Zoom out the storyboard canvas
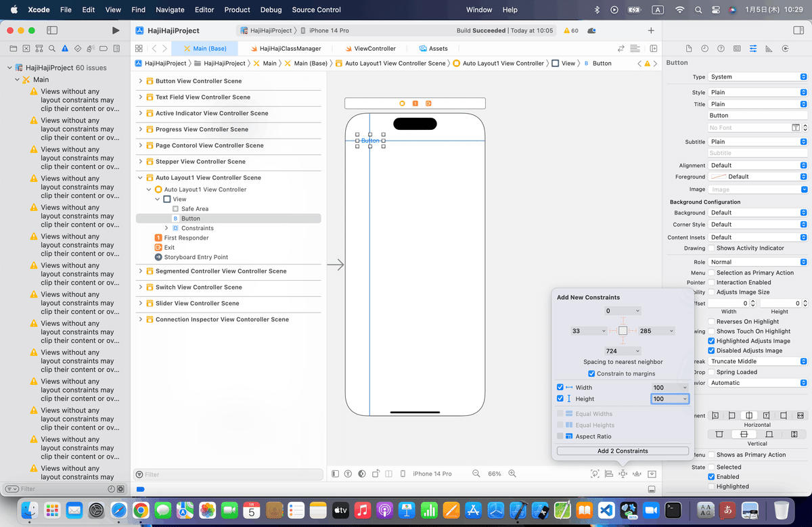This screenshot has height=527, width=812. (476, 474)
